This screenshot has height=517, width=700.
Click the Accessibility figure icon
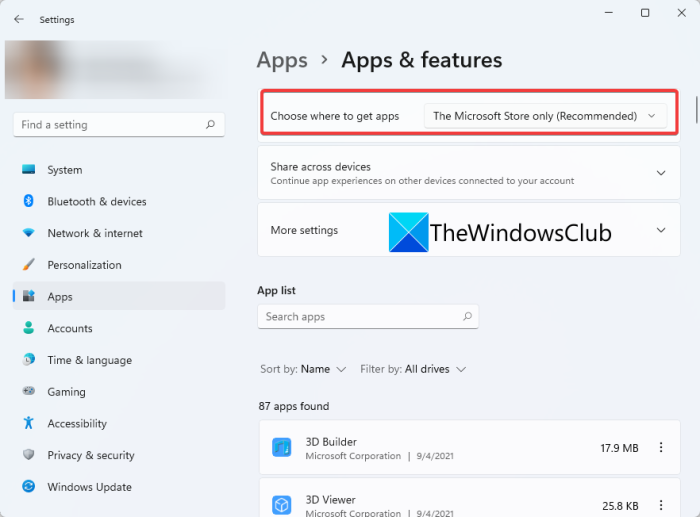click(x=29, y=422)
